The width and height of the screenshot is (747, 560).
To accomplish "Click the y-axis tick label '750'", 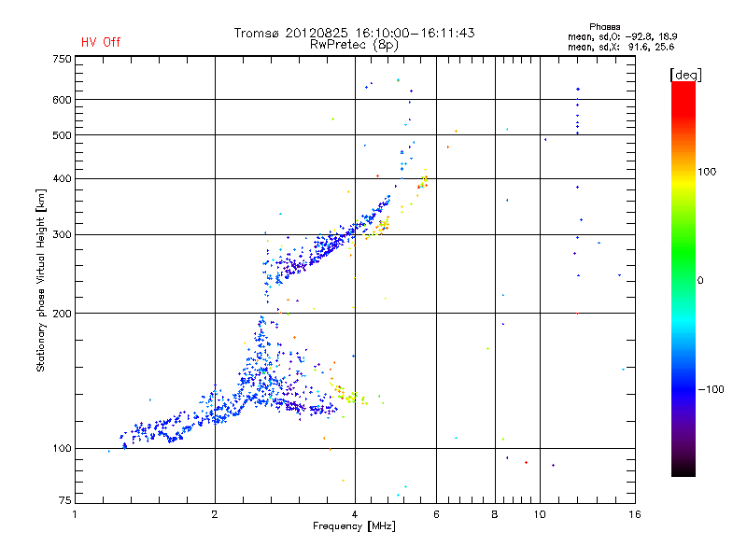I will point(62,59).
